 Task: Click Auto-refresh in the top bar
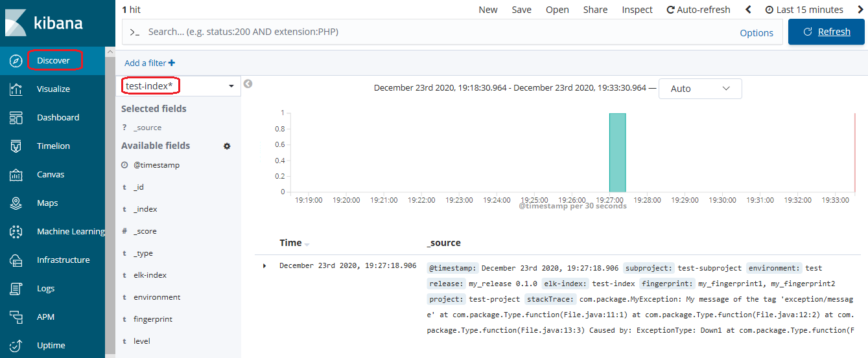(698, 10)
